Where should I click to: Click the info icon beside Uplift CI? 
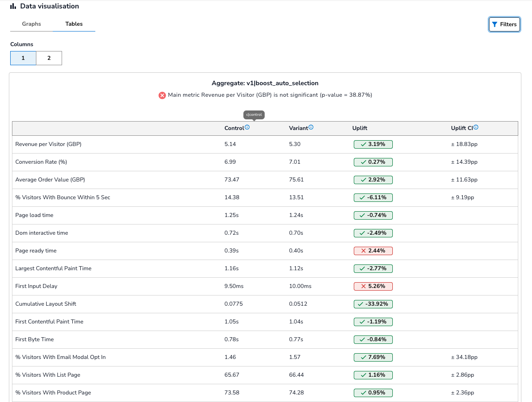pyautogui.click(x=476, y=127)
